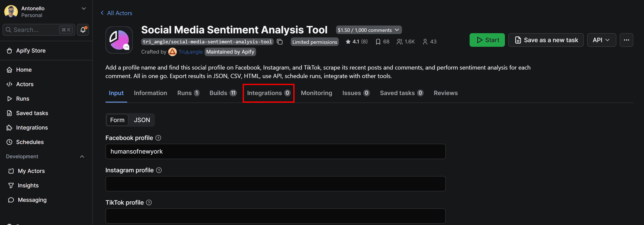Expand the Antonello account switcher chevron
The height and width of the screenshot is (225, 644).
pos(84,9)
